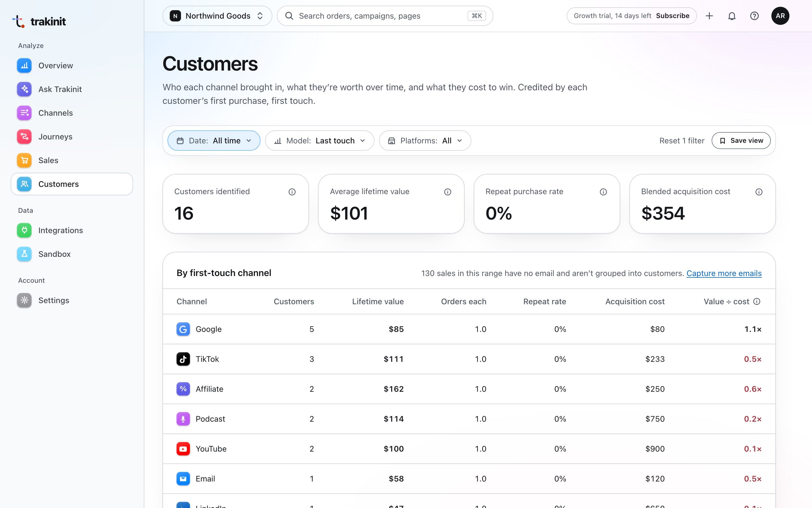Open Settings in sidebar
The width and height of the screenshot is (812, 508).
click(x=72, y=300)
